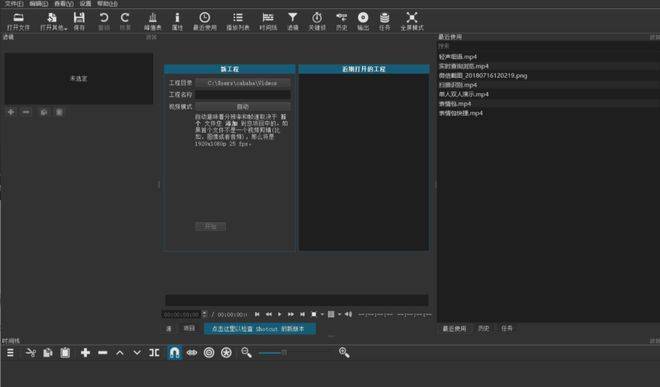Click the timeline Ripple delete minus icon
Screen dimensions: 660x387
point(103,352)
